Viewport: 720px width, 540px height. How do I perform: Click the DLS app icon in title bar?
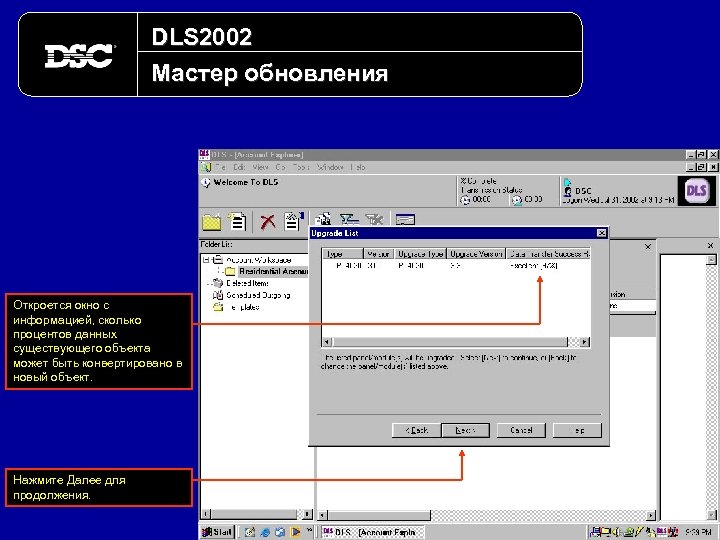point(204,154)
